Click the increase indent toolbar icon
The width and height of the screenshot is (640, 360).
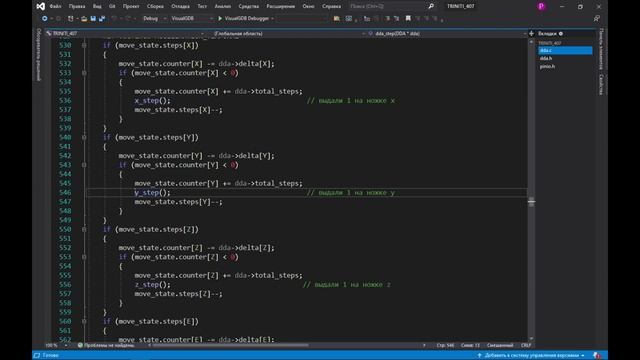coord(396,18)
